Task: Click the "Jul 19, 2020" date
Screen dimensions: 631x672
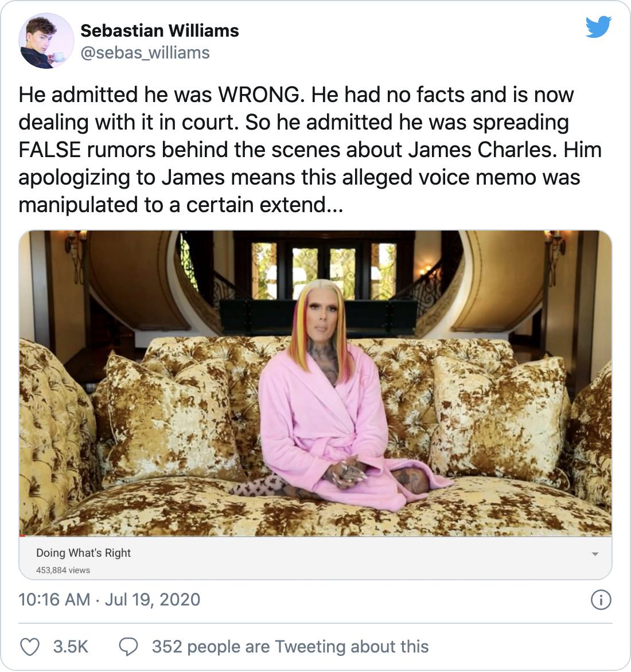Action: point(152,600)
